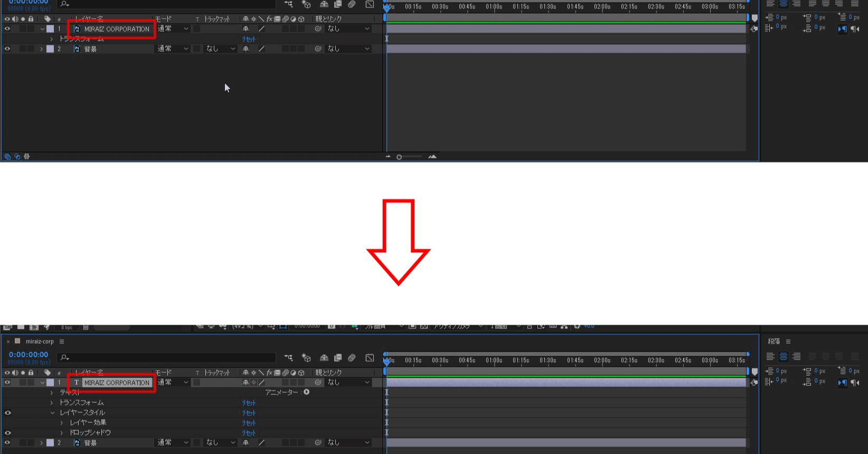
Task: Click the 8 bpc color depth button
Action: (67, 327)
